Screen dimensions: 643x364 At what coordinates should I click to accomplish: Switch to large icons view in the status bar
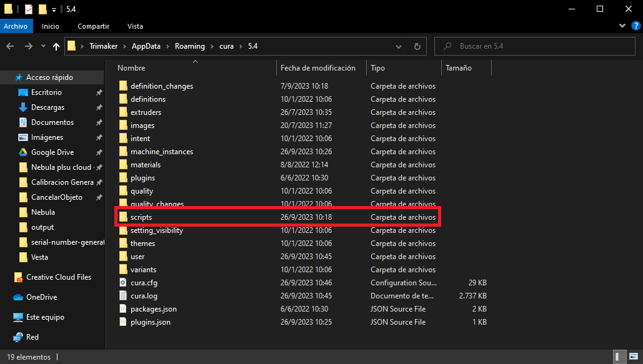click(632, 357)
